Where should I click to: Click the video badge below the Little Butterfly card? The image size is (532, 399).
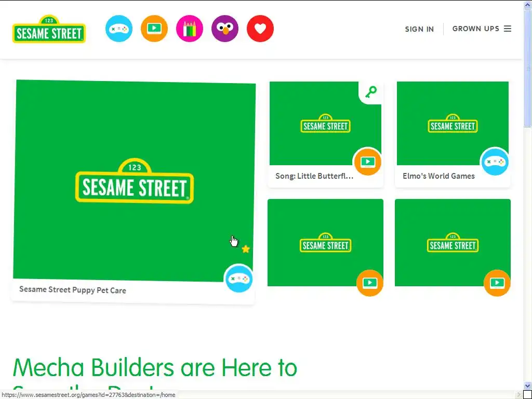coord(370,283)
